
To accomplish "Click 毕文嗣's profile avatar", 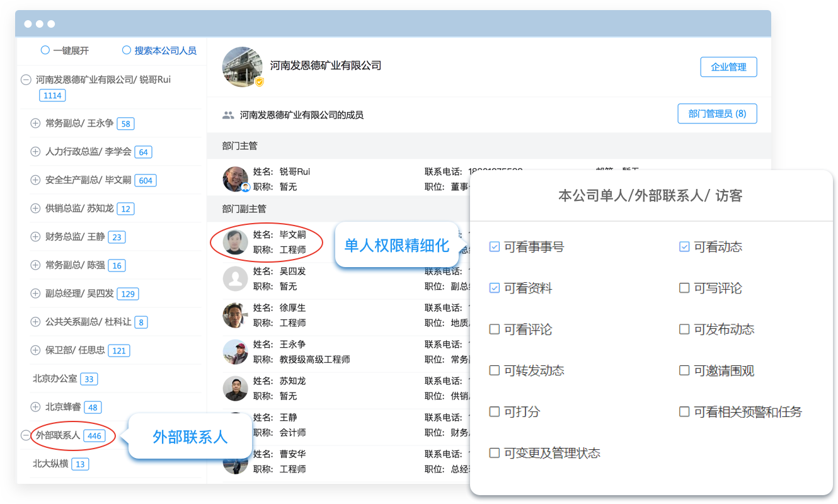I will (235, 243).
